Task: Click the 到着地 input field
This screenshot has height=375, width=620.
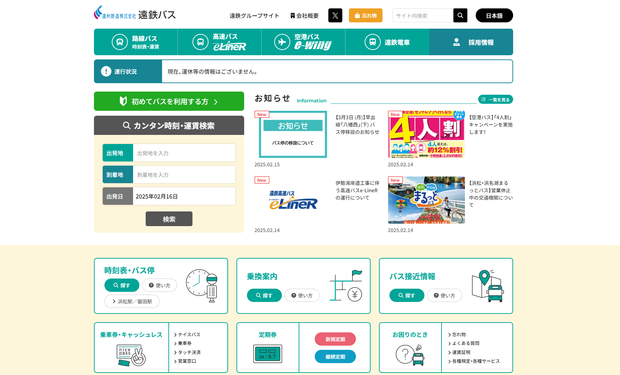Action: click(184, 174)
